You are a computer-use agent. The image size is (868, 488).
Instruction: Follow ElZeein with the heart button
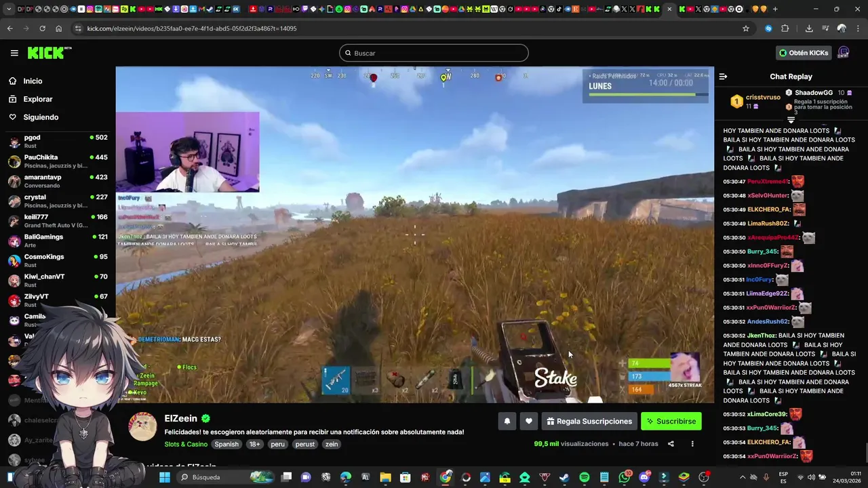tap(529, 421)
